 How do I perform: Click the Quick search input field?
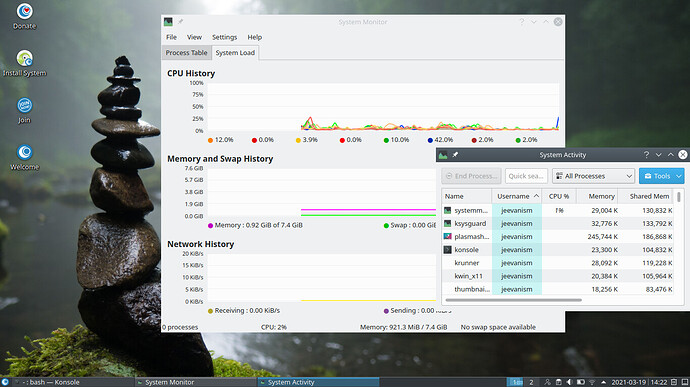pyautogui.click(x=526, y=176)
